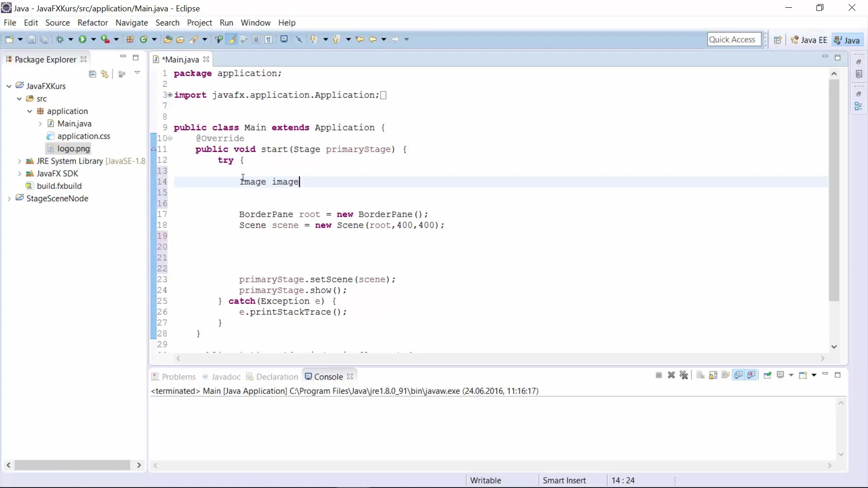Click the New Java Class icon
868x488 pixels.
point(144,40)
